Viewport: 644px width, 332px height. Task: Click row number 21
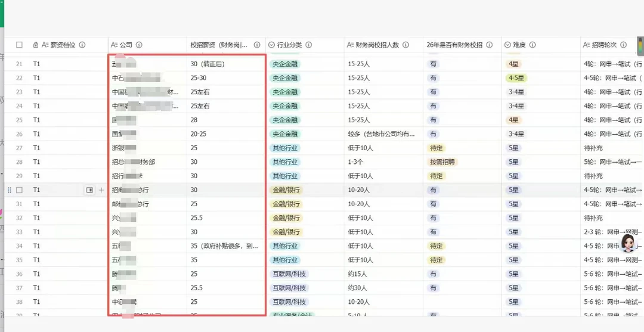(19, 64)
